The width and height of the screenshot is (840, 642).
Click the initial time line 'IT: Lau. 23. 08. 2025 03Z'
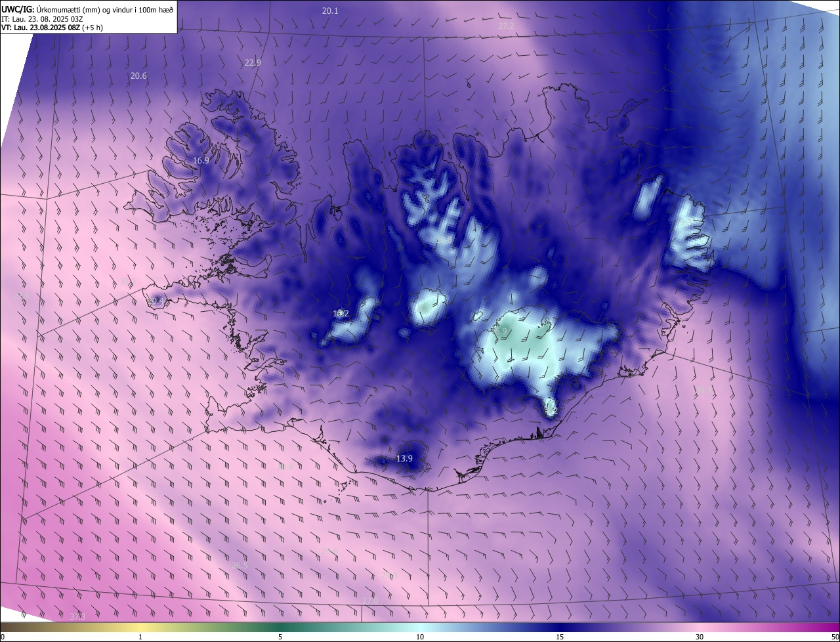tap(42, 18)
